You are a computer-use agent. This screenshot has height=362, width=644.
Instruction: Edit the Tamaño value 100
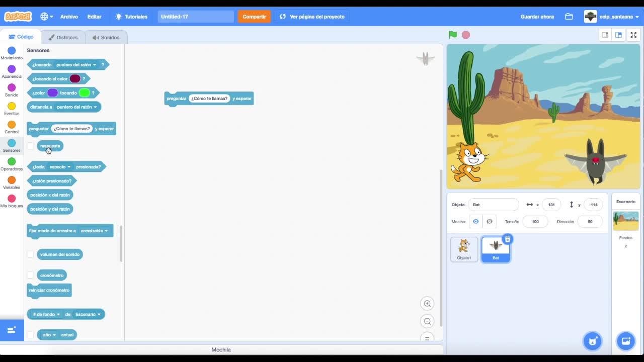tap(535, 222)
